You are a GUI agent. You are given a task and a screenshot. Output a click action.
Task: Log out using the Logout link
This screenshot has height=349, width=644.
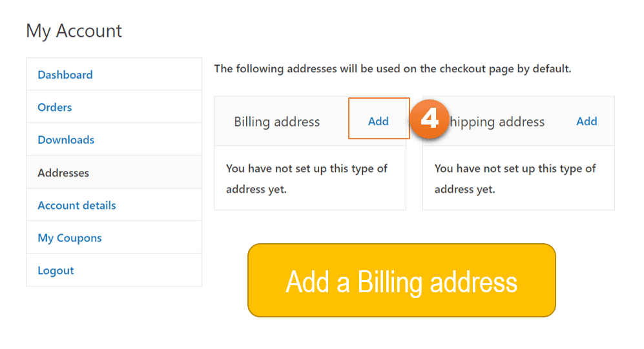click(x=56, y=271)
